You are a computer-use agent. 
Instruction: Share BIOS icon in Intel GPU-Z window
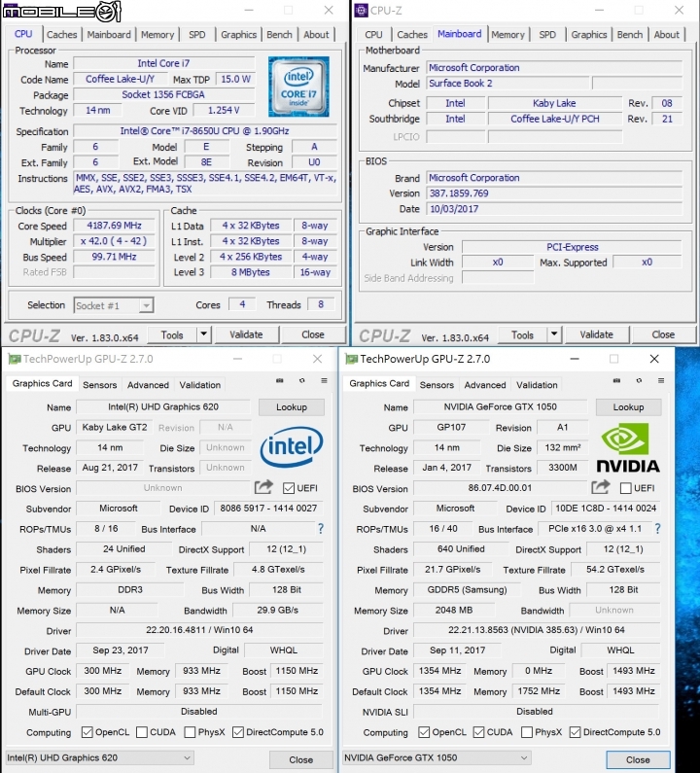tap(263, 487)
